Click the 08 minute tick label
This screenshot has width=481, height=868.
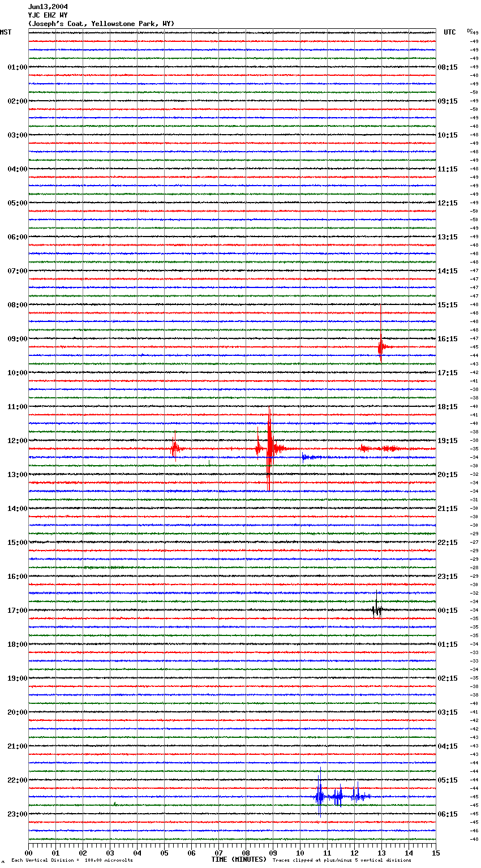(246, 853)
